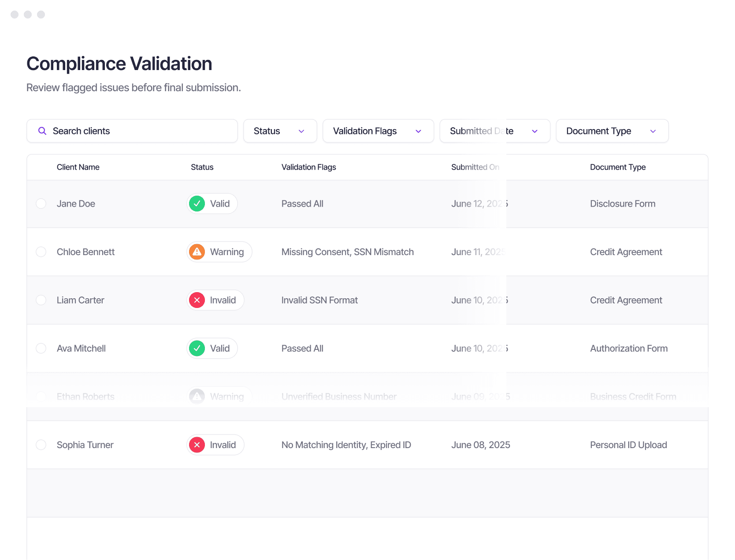Select Jane Doe's row radio button
Image resolution: width=735 pixels, height=560 pixels.
(x=41, y=204)
